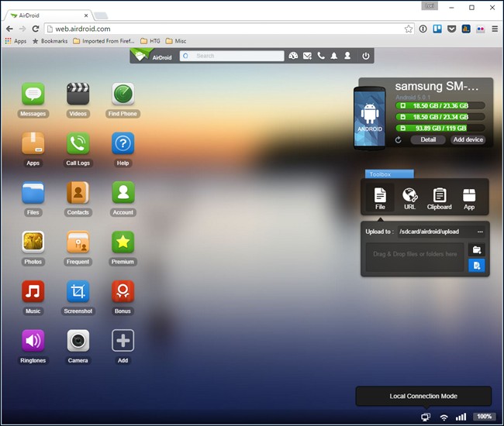This screenshot has height=426, width=504.
Task: Open the HTG bookmarks folder
Action: [x=150, y=41]
